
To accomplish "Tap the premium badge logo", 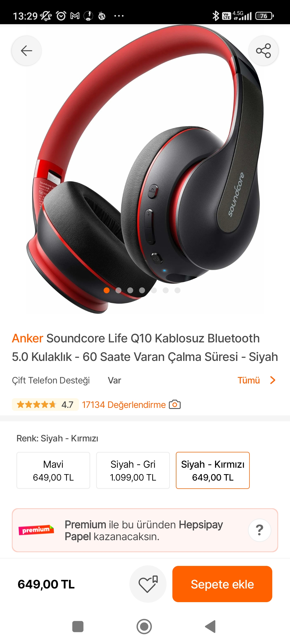I will coord(36,530).
